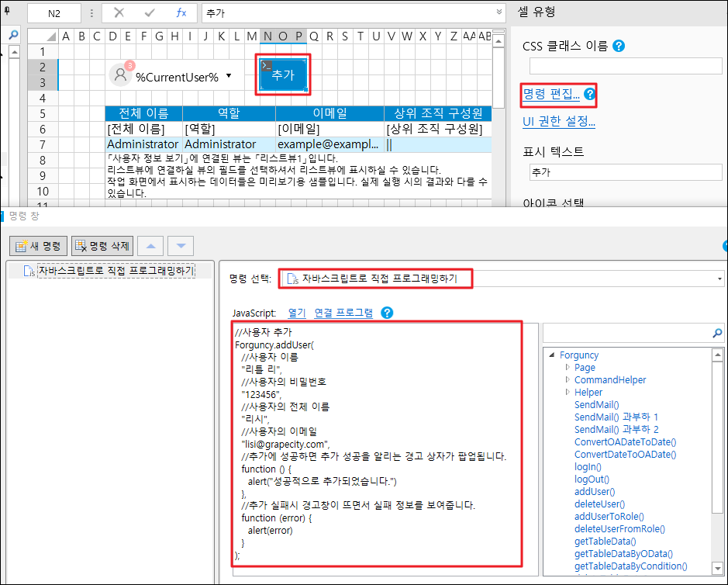Screen dimensions: 728x585
Task: Click the help icon beside CSS 클래스 이름
Action: (619, 46)
